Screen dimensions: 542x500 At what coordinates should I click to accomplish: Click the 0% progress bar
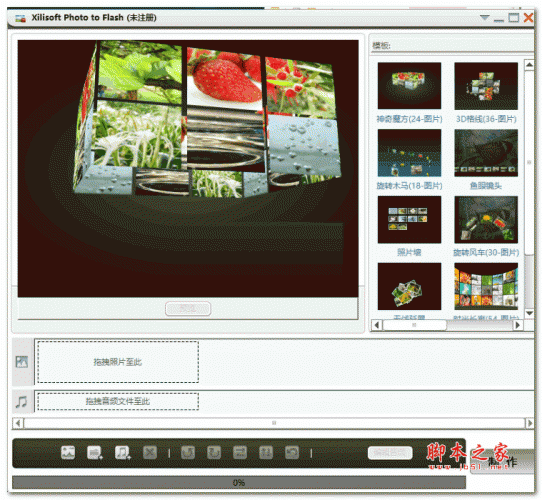239,482
